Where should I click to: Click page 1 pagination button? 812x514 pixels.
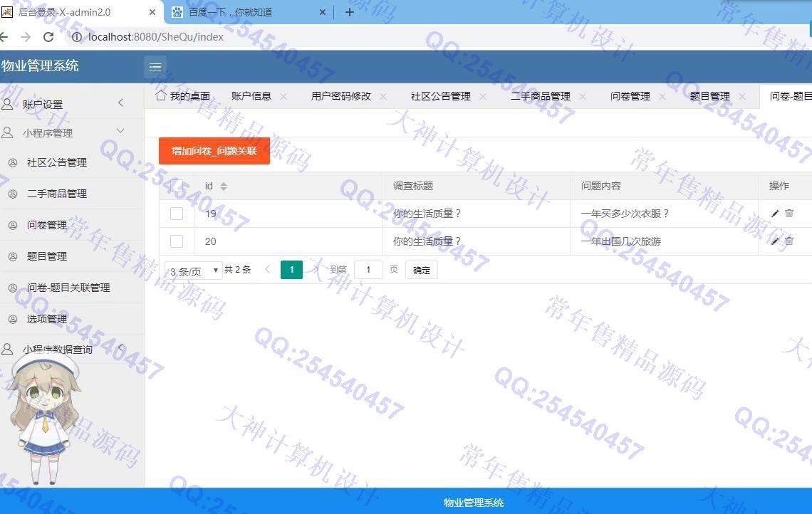pyautogui.click(x=291, y=270)
